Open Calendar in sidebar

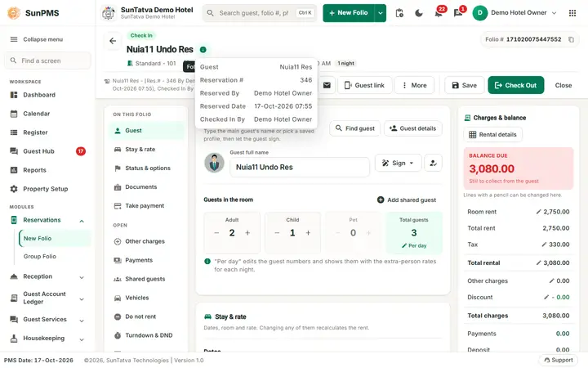click(x=47, y=114)
